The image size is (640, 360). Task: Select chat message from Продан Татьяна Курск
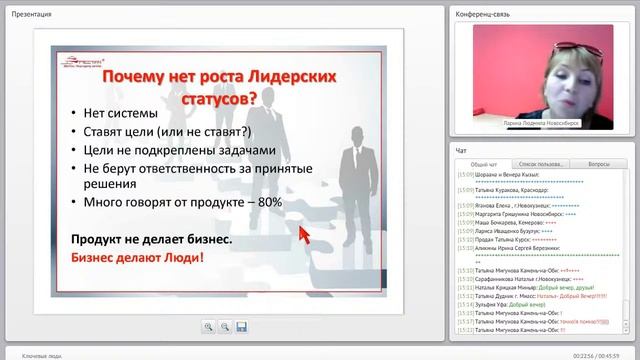pyautogui.click(x=507, y=240)
